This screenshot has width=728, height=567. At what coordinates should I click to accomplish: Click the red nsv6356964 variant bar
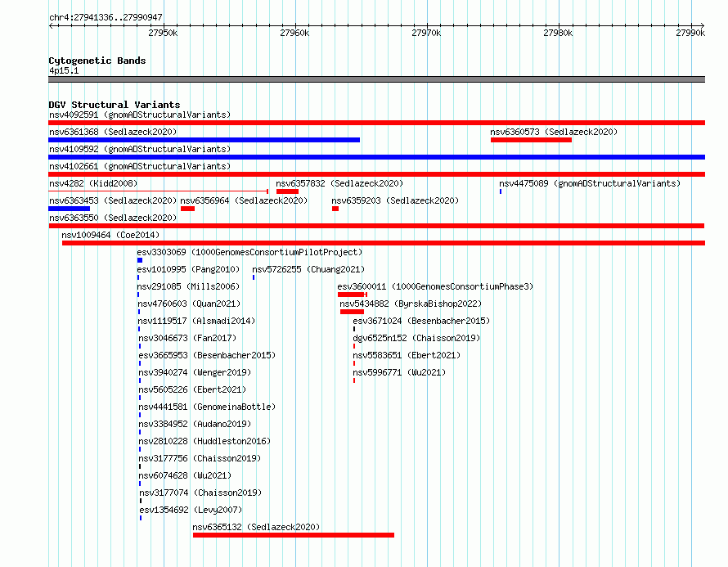tap(187, 209)
